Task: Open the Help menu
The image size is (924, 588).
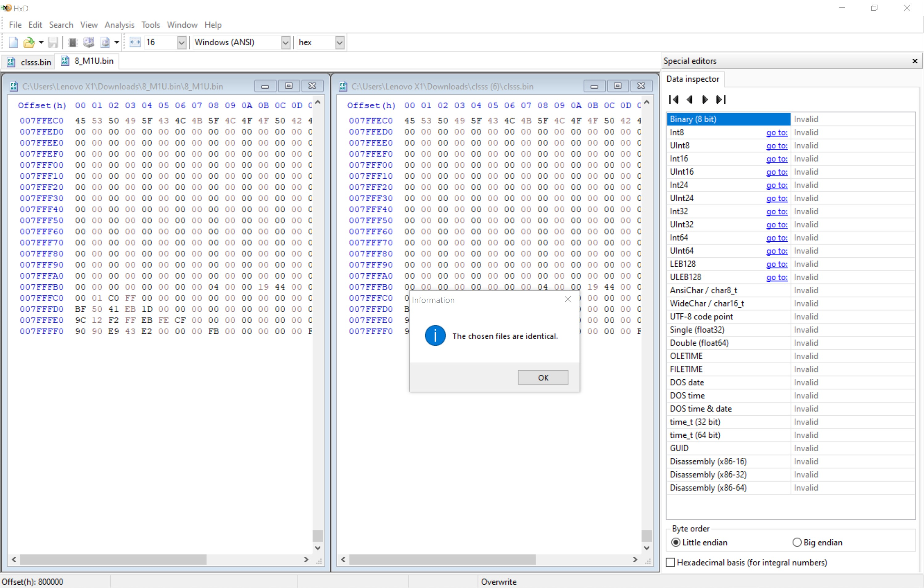Action: pyautogui.click(x=213, y=25)
